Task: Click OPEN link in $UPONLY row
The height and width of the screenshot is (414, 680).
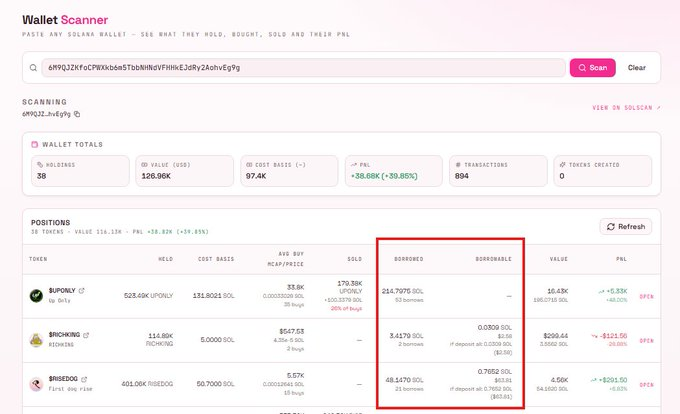Action: point(646,297)
